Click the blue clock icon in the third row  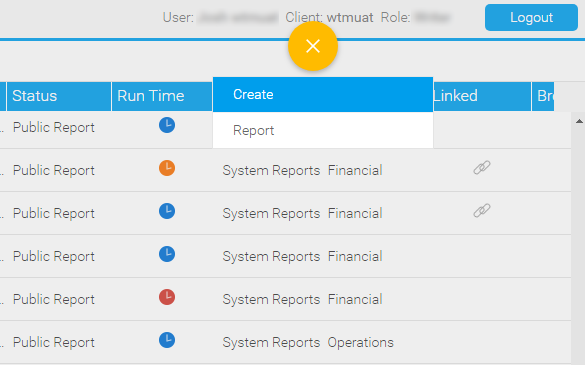[x=167, y=211]
